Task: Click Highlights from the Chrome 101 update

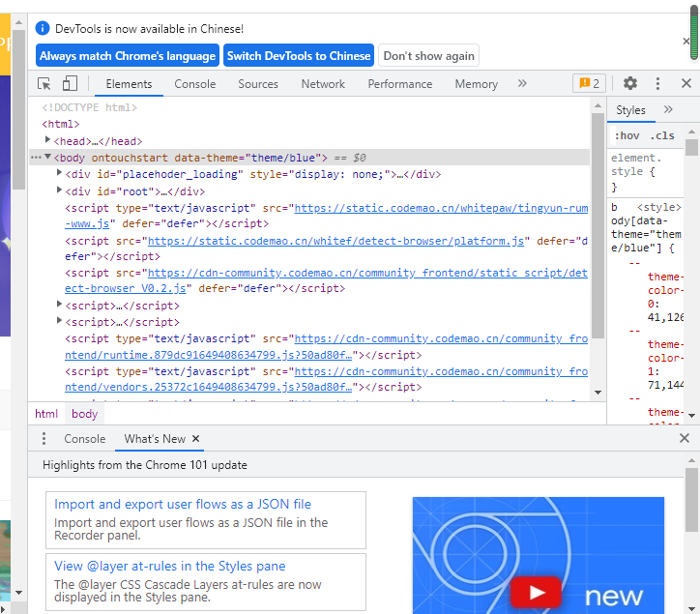Action: (145, 465)
